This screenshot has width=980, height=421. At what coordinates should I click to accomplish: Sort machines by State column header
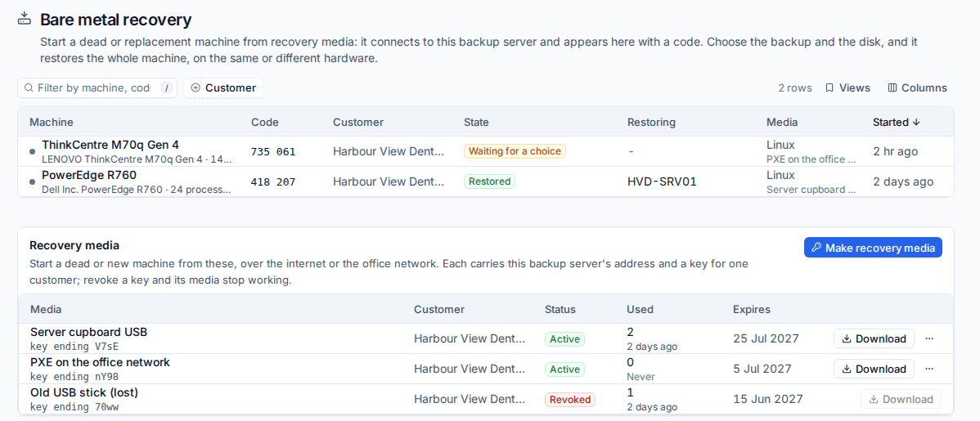pos(476,123)
